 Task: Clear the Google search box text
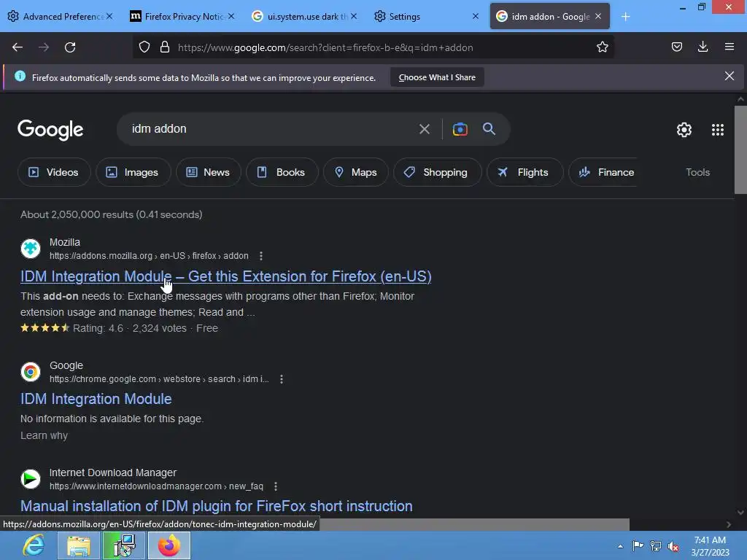pos(424,129)
